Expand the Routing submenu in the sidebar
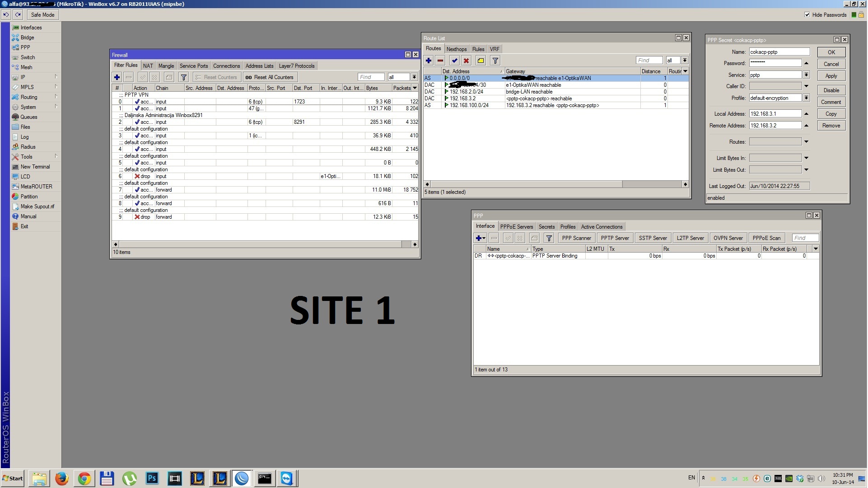This screenshot has width=868, height=488. [29, 97]
